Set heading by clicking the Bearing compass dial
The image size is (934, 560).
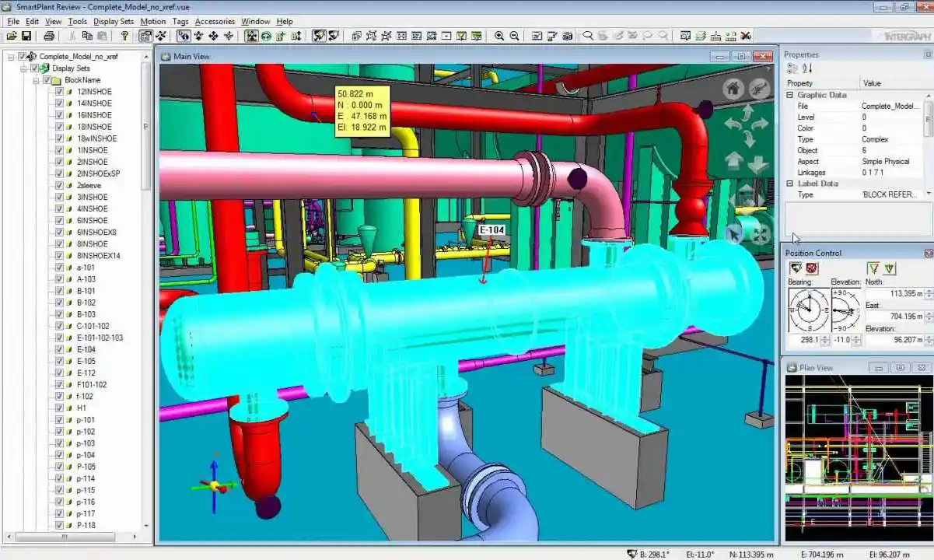tap(810, 310)
